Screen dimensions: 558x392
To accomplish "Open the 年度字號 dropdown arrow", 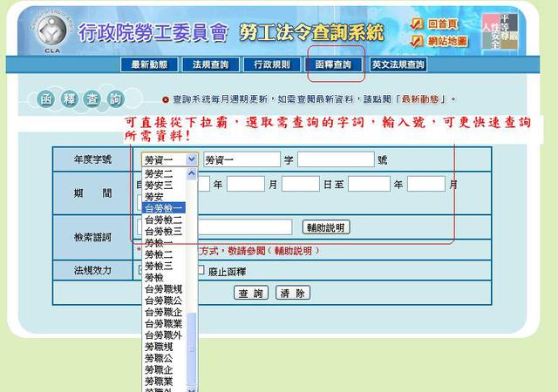I will [191, 159].
